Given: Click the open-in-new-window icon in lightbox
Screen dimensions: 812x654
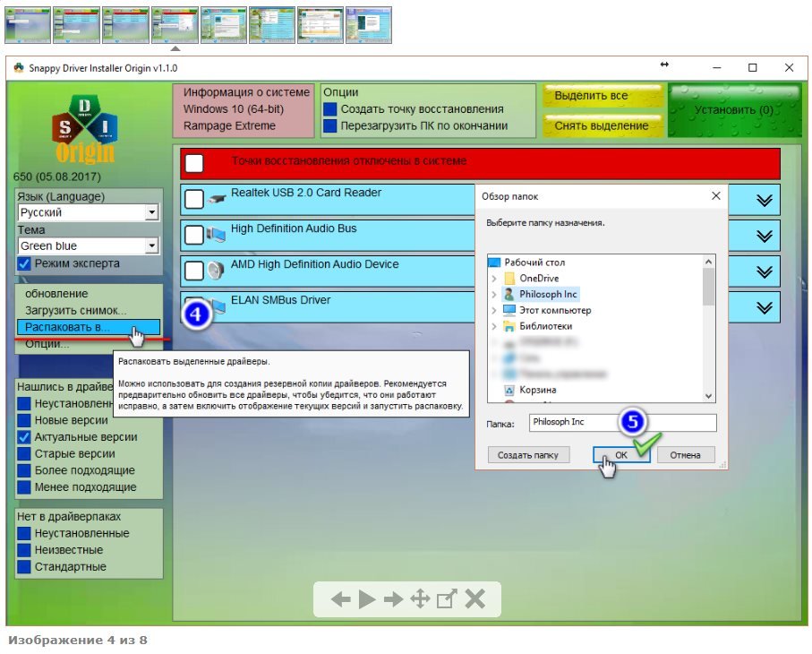Looking at the screenshot, I should point(447,600).
